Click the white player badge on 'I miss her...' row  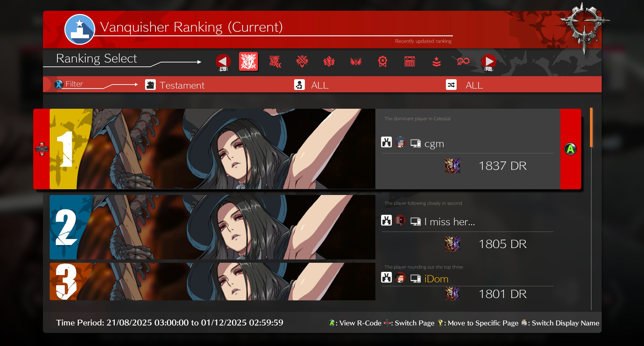click(x=386, y=220)
